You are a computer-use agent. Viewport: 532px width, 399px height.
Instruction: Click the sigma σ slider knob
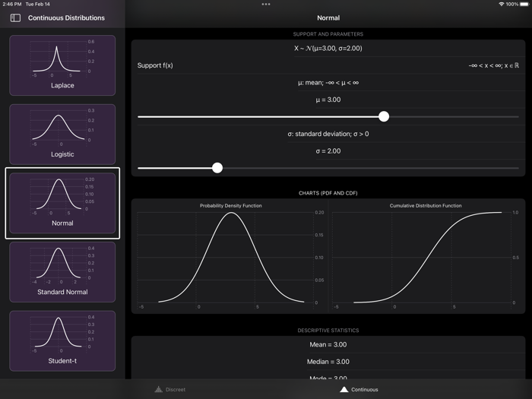[x=217, y=168]
